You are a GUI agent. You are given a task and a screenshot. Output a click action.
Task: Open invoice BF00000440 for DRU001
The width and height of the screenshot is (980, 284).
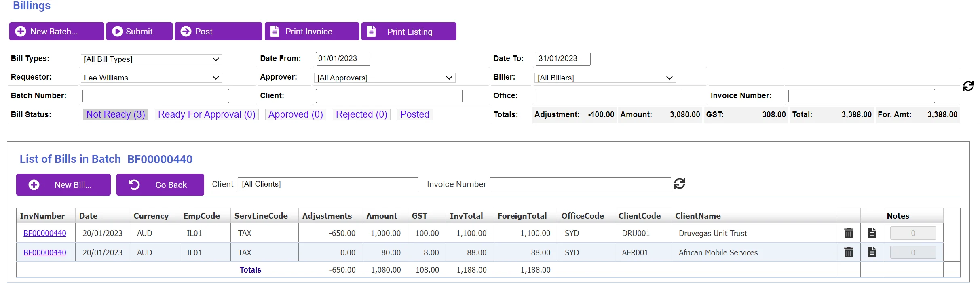[x=45, y=233]
